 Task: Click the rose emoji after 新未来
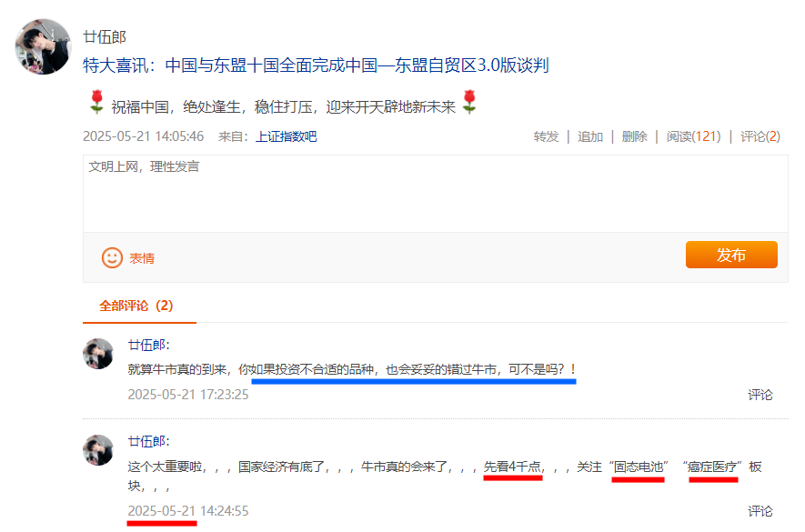click(x=468, y=102)
